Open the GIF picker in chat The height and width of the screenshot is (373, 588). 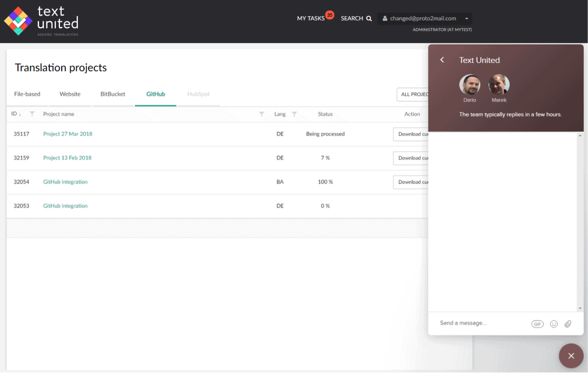pyautogui.click(x=538, y=324)
